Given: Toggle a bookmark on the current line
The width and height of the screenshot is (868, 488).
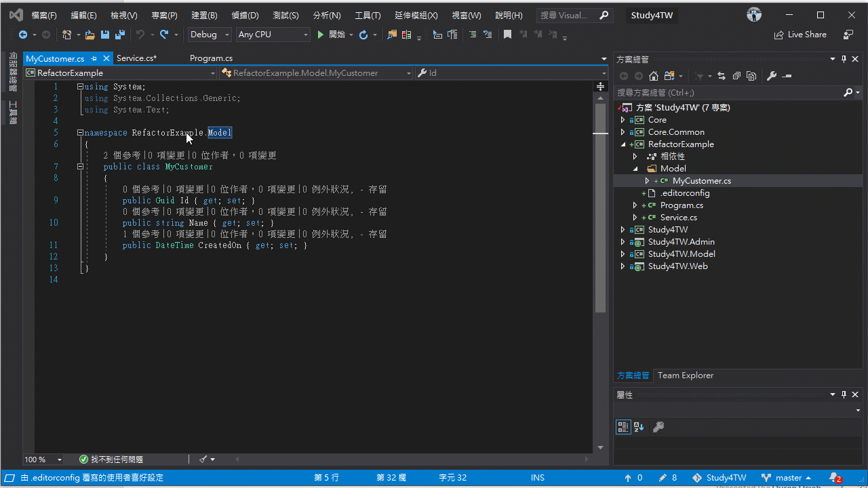Looking at the screenshot, I should tap(507, 34).
